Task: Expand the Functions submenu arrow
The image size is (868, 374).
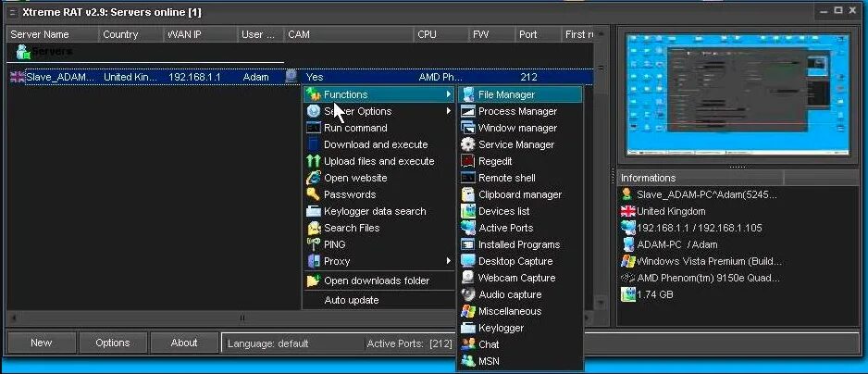Action: [448, 94]
